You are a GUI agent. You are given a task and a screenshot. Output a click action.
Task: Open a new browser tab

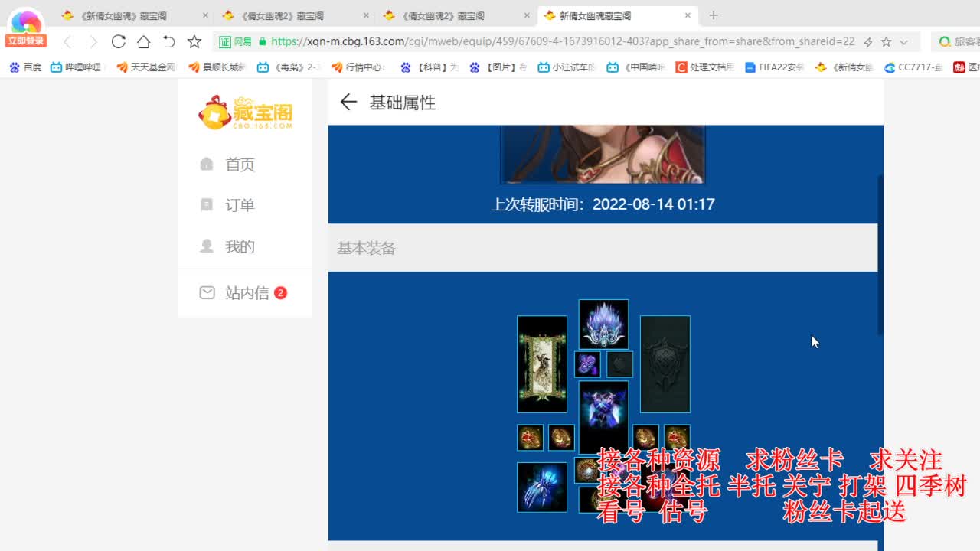[x=714, y=15]
